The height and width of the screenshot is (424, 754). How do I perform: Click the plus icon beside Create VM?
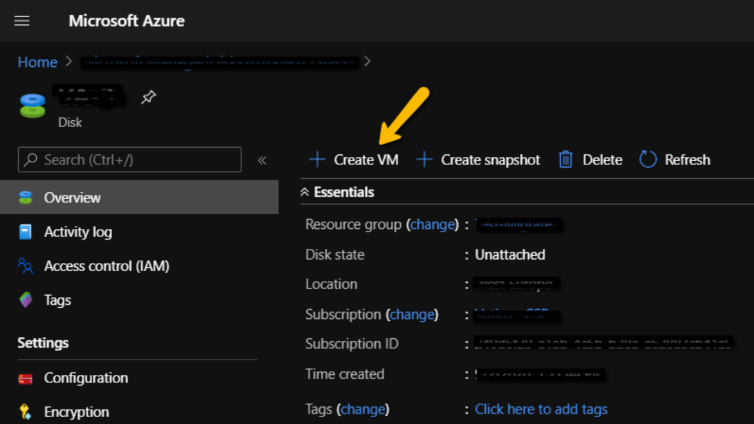[317, 160]
